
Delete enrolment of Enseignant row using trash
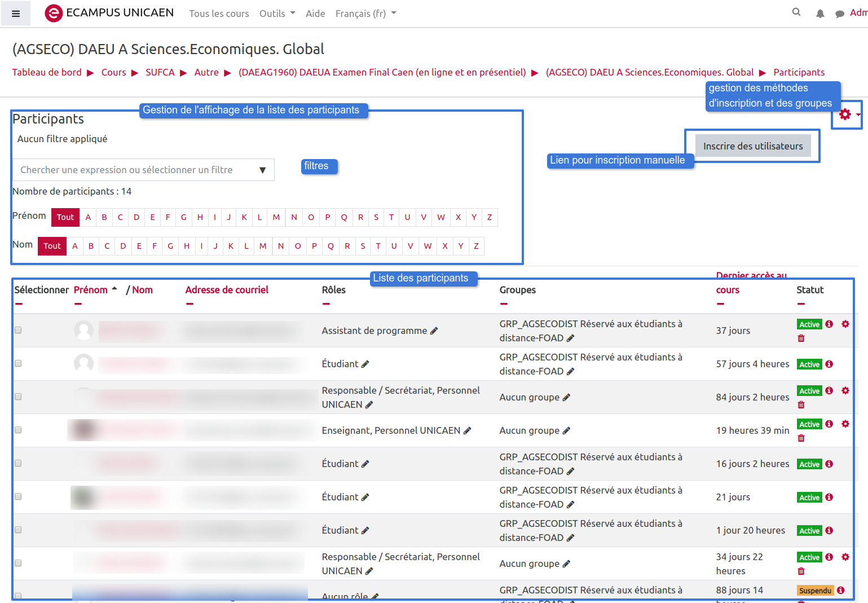[801, 438]
